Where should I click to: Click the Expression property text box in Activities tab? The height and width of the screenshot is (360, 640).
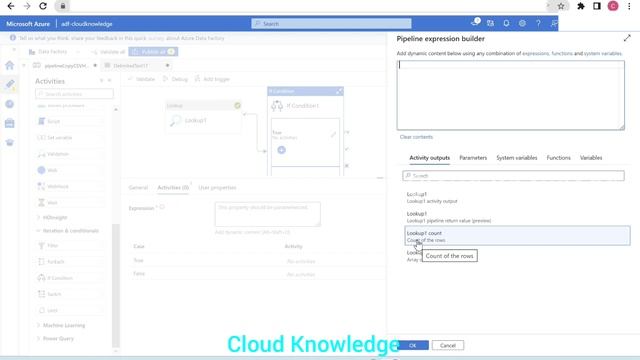tap(267, 214)
